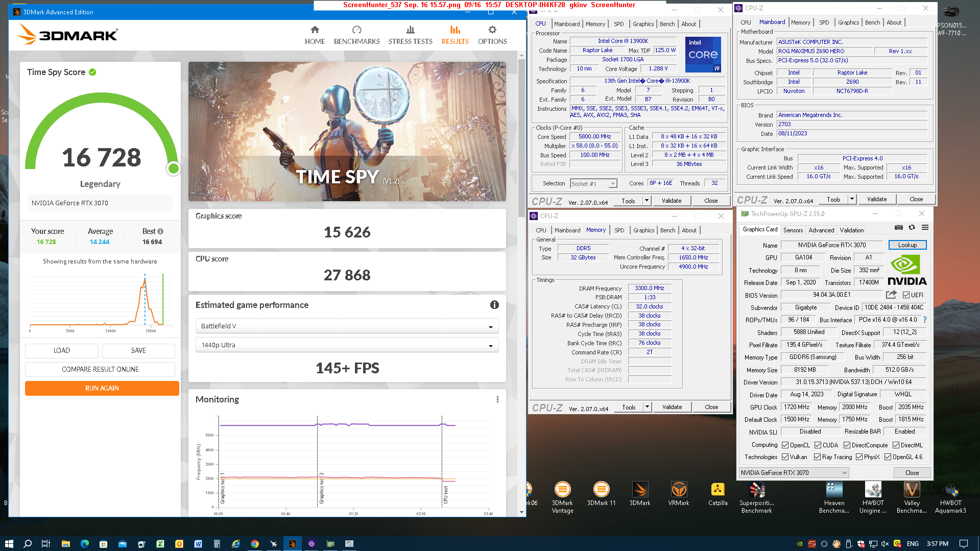Click the RUN AGAIN button
Viewport: 980px width, 551px height.
(102, 388)
